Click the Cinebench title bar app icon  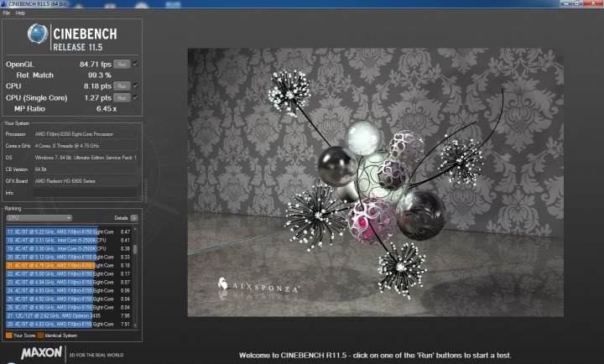click(x=4, y=3)
